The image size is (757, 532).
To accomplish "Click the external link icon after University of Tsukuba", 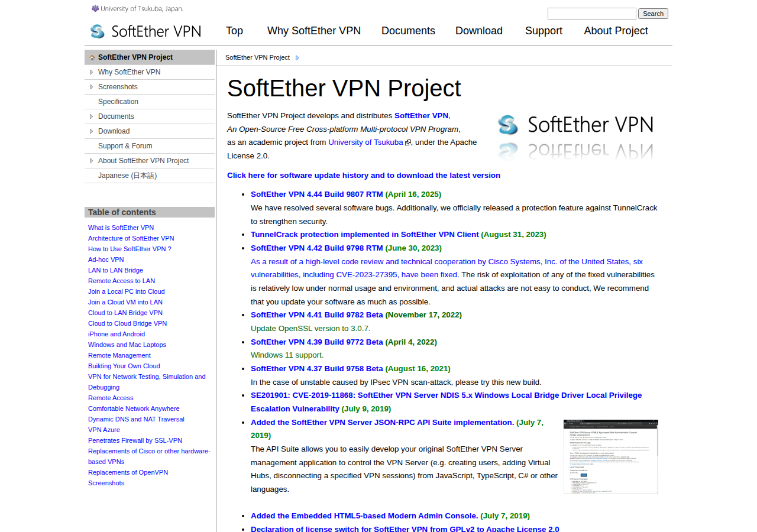I will coord(408,142).
